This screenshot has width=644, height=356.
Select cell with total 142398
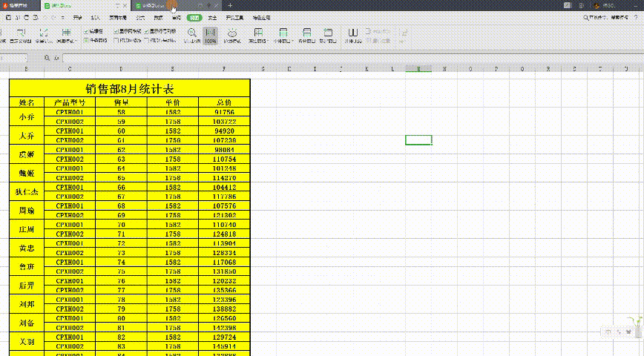pos(224,328)
